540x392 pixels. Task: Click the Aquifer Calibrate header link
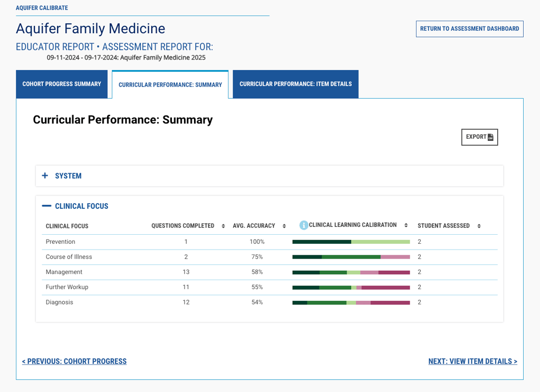42,8
